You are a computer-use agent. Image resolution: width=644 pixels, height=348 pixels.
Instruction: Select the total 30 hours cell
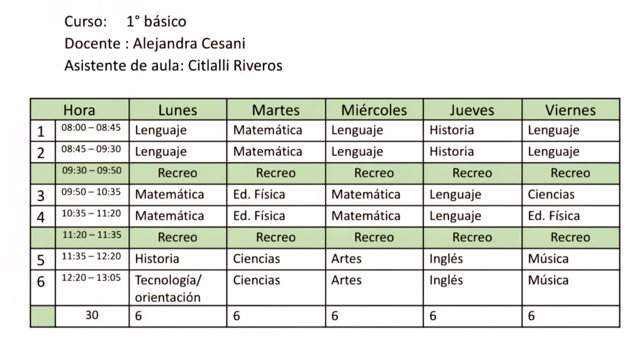click(x=92, y=316)
